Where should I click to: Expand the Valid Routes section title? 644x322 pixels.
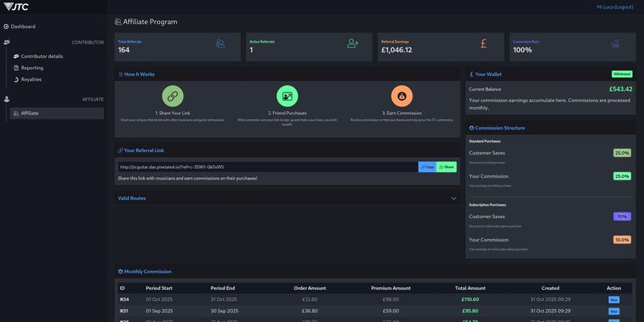pos(132,198)
